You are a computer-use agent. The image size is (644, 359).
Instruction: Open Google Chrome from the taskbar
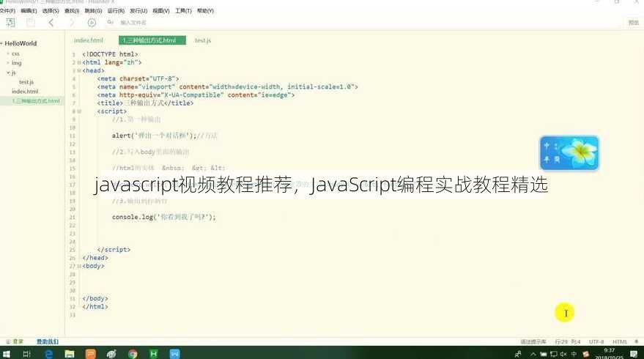click(133, 354)
